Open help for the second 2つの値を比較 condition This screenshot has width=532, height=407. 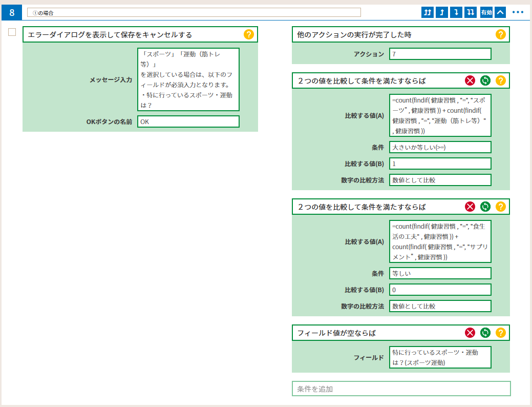coord(500,207)
